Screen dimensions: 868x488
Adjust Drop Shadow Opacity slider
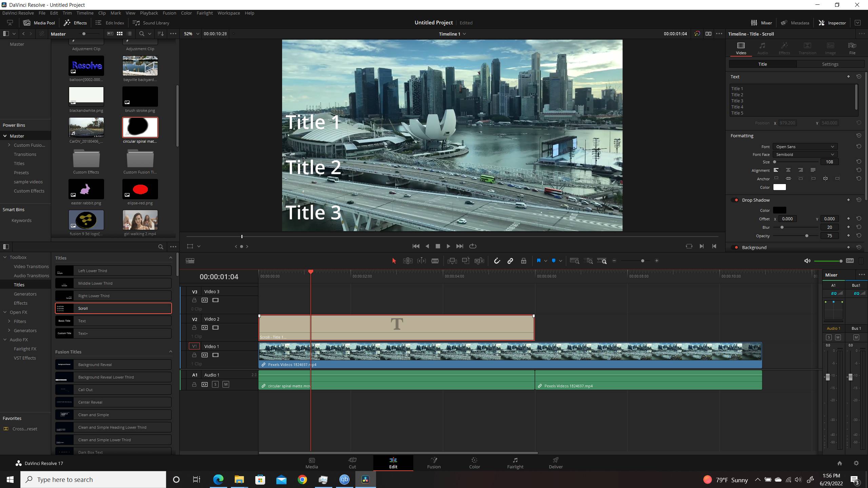(807, 236)
